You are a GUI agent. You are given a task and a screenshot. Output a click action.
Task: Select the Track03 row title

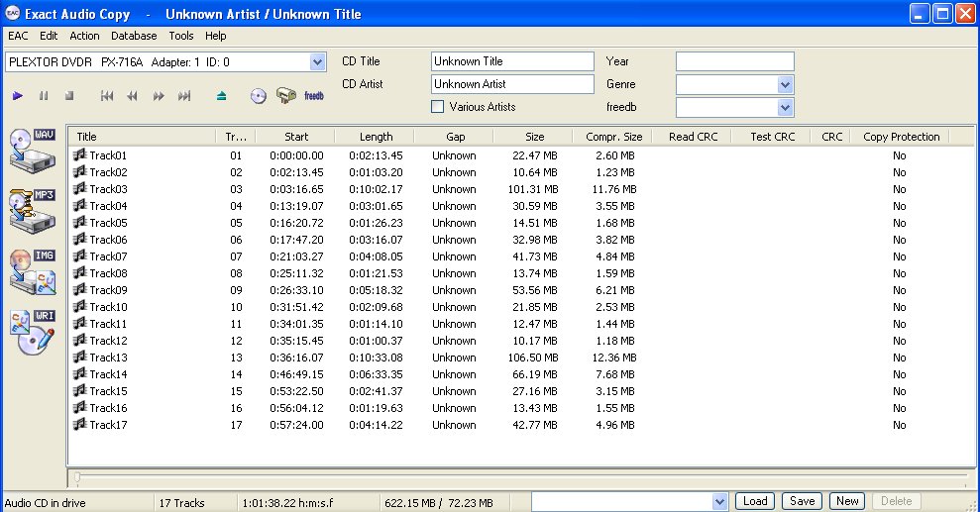pyautogui.click(x=108, y=188)
